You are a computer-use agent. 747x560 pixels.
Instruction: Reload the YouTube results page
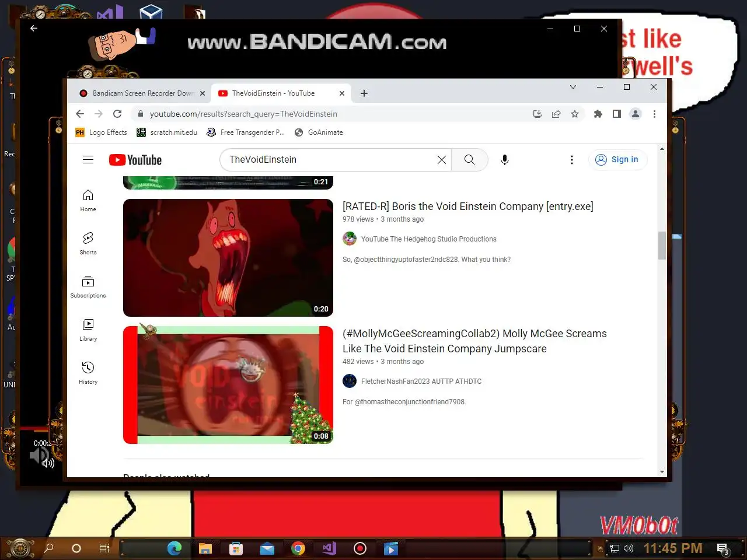pyautogui.click(x=117, y=114)
